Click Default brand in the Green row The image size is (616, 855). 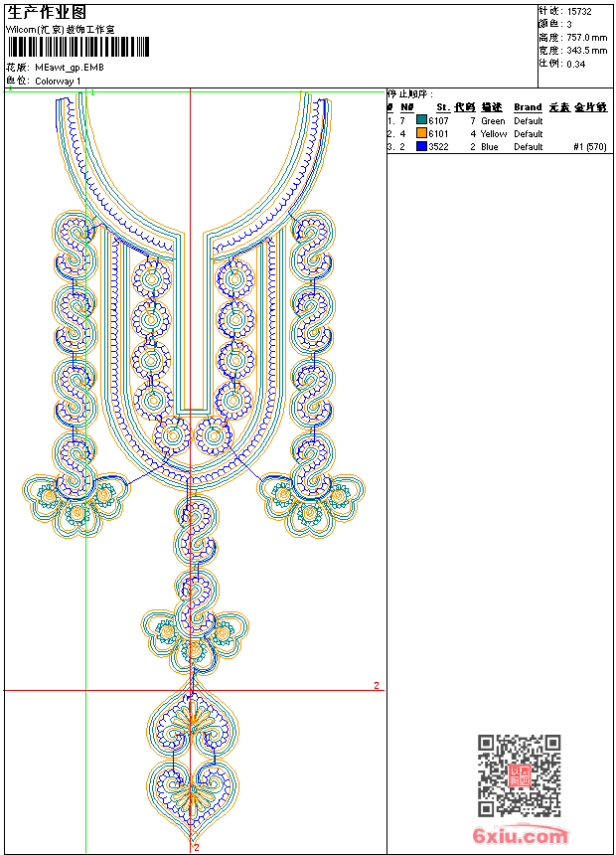529,121
